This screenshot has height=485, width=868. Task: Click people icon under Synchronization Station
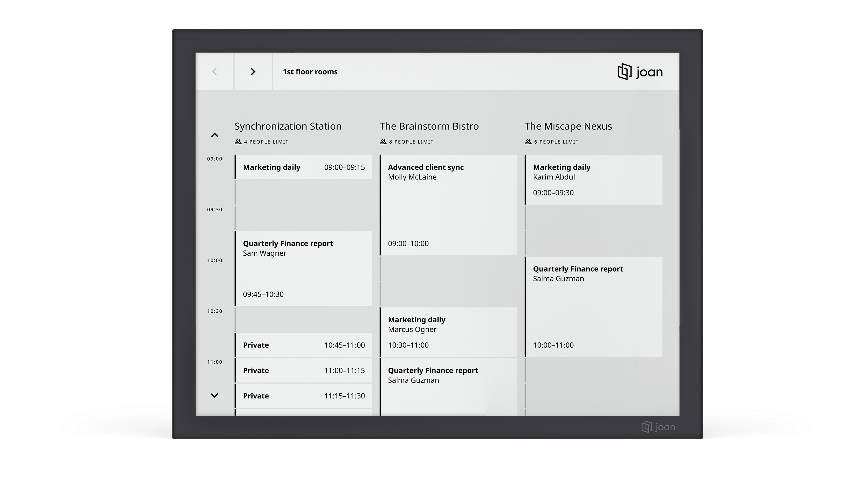click(238, 142)
